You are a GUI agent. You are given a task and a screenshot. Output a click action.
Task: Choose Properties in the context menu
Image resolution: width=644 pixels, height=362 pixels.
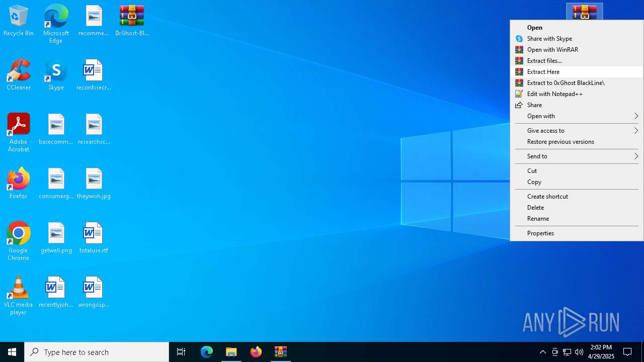[x=577, y=233]
